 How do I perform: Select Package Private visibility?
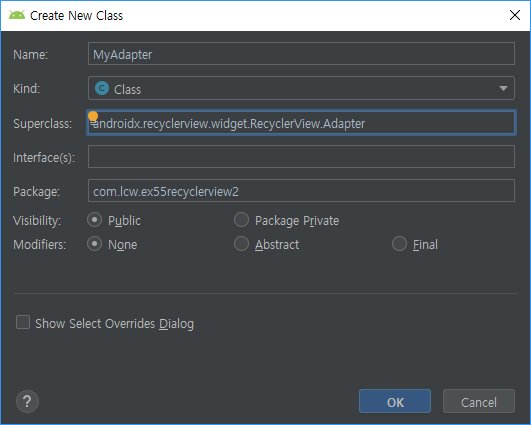click(241, 220)
